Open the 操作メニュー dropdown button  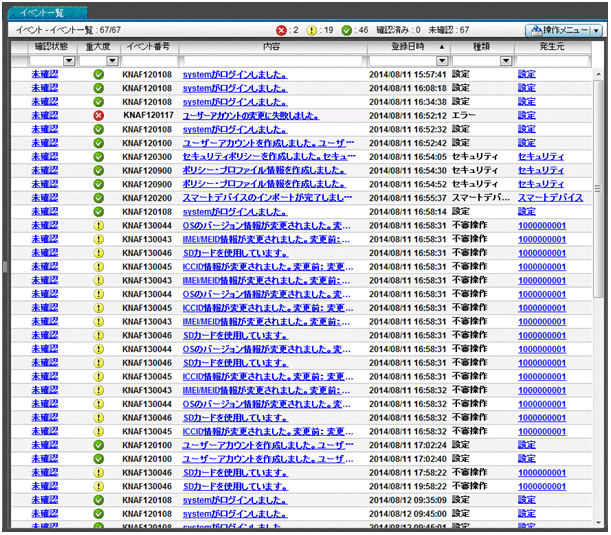[x=565, y=31]
